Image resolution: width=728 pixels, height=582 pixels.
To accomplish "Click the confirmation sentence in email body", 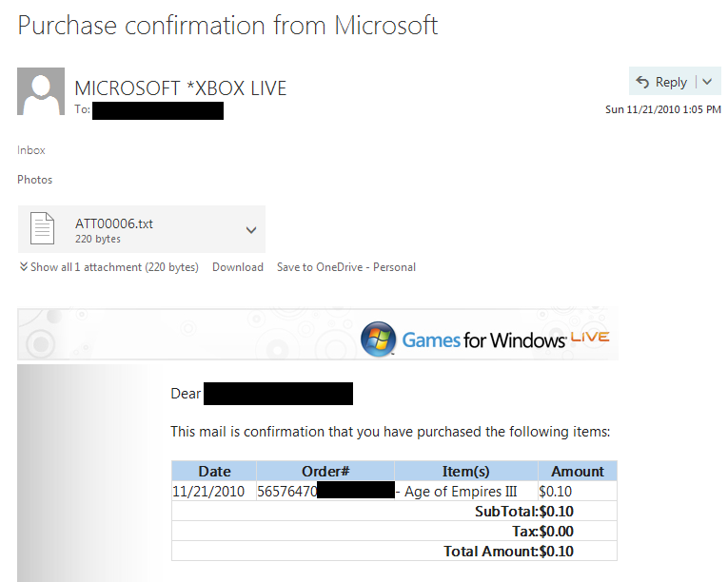I will (x=390, y=432).
